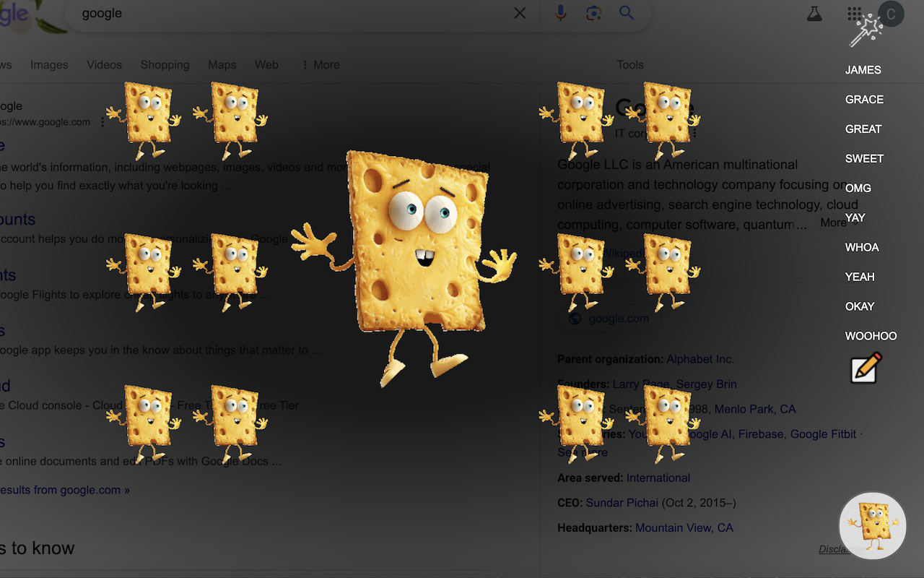Image resolution: width=924 pixels, height=578 pixels.
Task: Select the GREAT phrase
Action: pos(863,129)
